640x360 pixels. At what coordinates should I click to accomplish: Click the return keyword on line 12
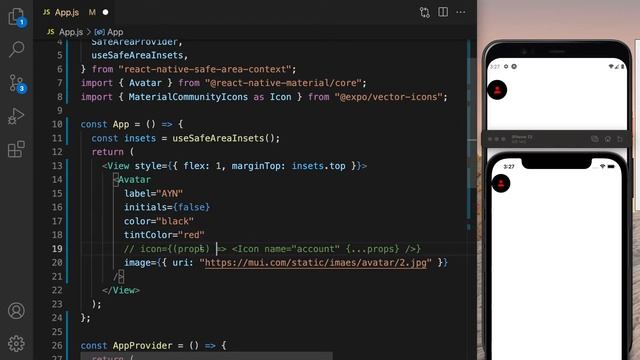107,152
